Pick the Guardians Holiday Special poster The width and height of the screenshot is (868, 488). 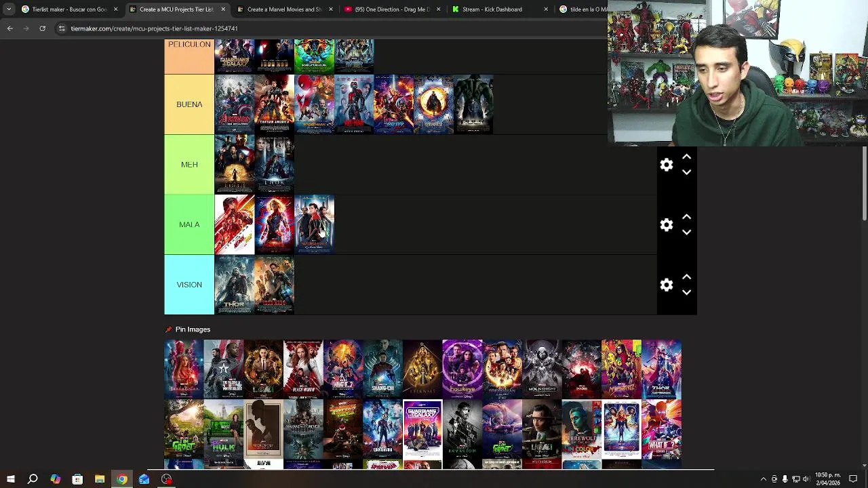[x=422, y=430]
